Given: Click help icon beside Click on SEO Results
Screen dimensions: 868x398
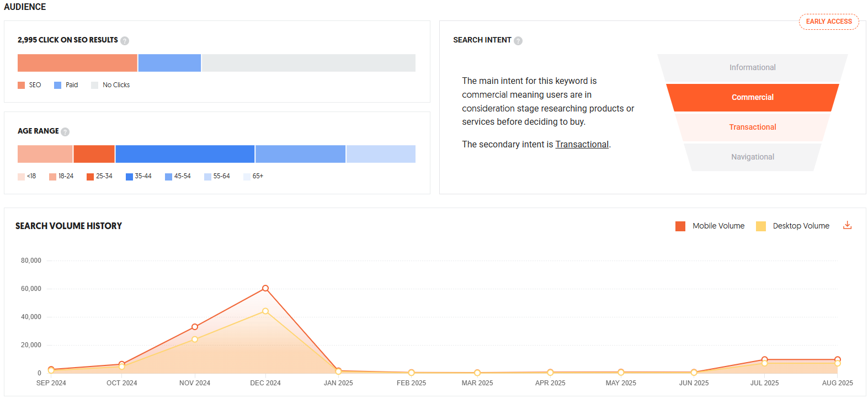Looking at the screenshot, I should [125, 41].
